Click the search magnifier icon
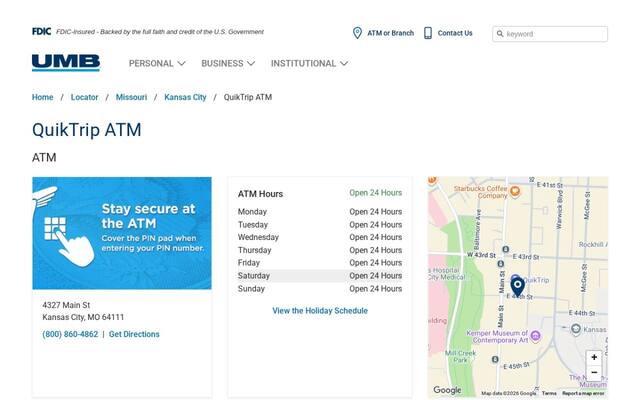The image size is (640, 400). click(x=500, y=34)
